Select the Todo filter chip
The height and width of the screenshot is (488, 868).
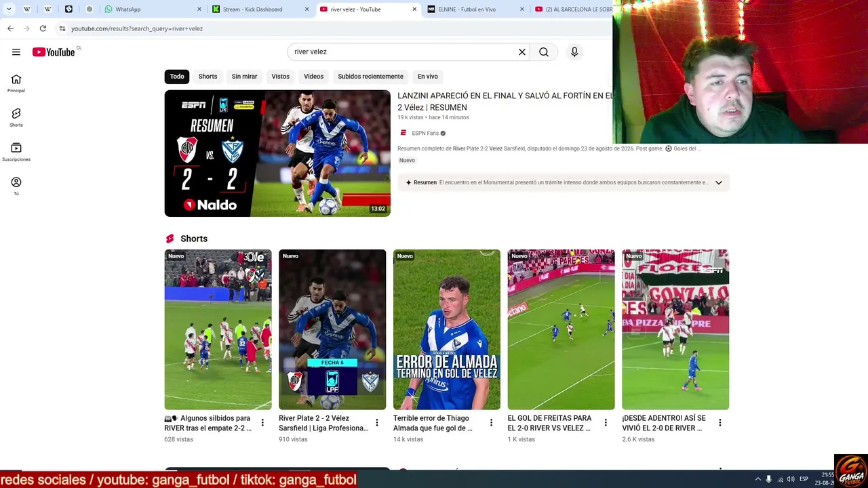pyautogui.click(x=177, y=77)
